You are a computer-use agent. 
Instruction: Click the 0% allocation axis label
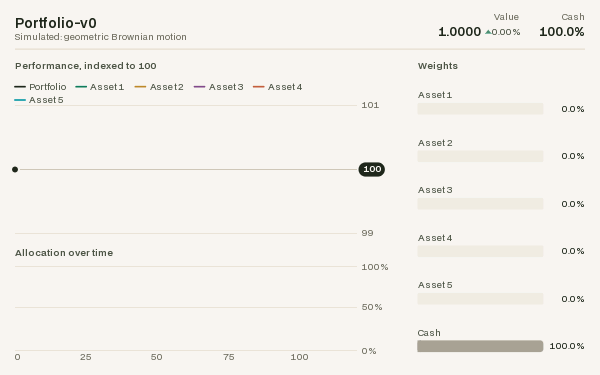click(369, 351)
